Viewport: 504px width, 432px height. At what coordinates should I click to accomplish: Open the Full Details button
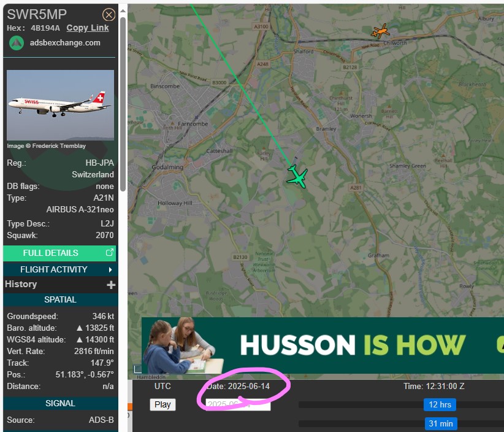(60, 253)
